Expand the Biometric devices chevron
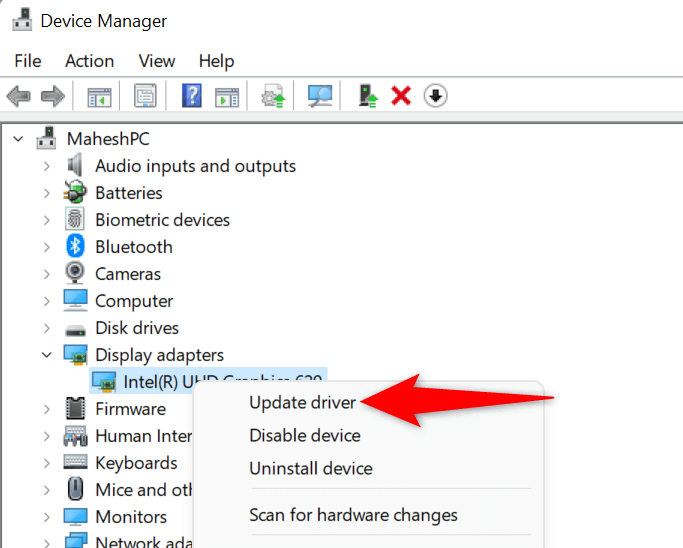Image resolution: width=683 pixels, height=548 pixels. 47,220
